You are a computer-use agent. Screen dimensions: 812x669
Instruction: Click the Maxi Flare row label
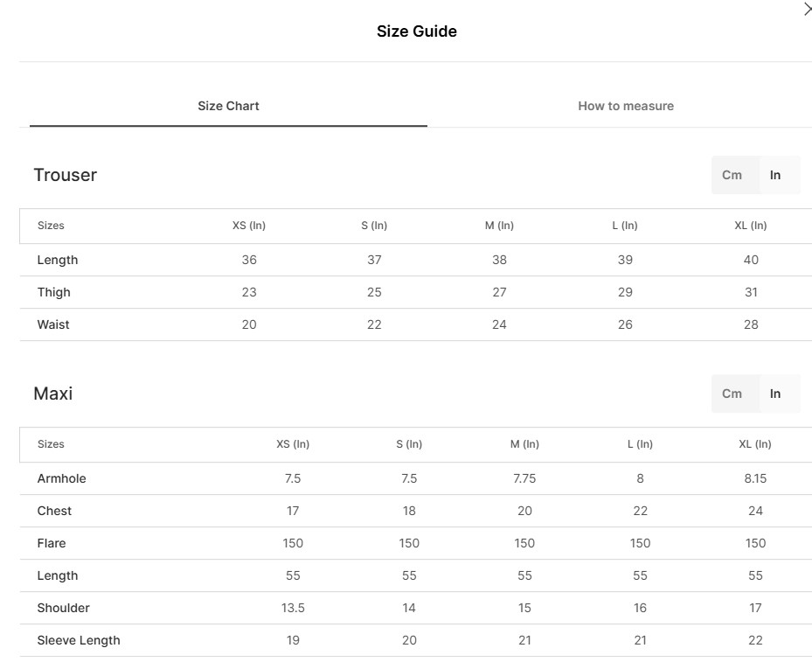52,543
